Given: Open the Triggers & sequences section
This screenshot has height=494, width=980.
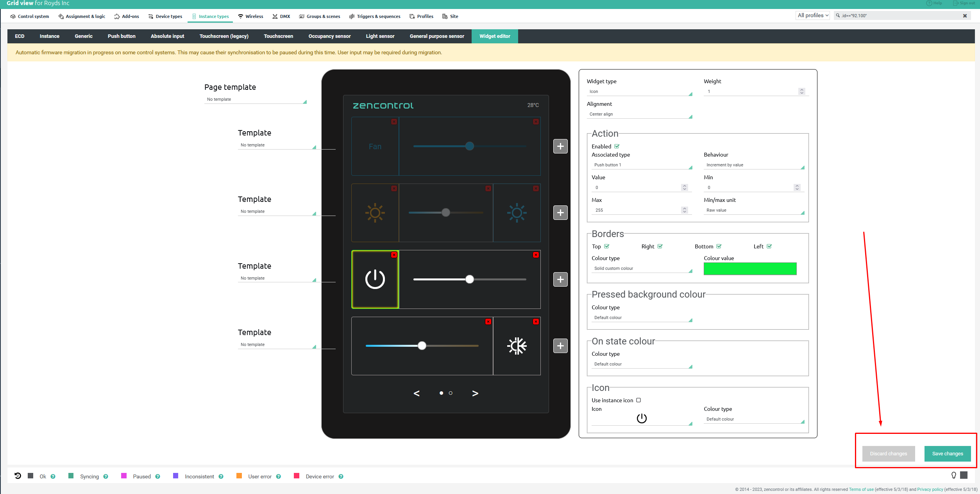Looking at the screenshot, I should click(378, 16).
